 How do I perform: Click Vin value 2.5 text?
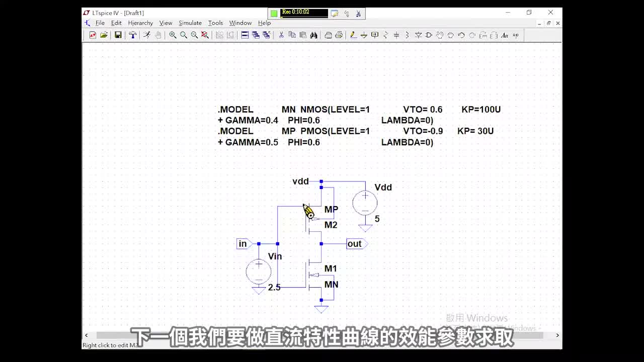(274, 288)
